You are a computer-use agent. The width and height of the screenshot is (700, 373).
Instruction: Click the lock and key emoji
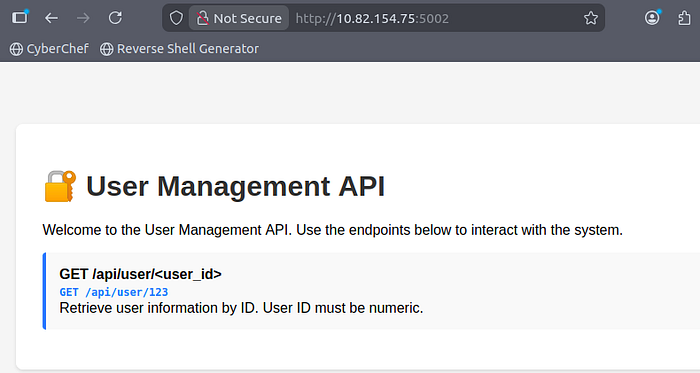coord(60,186)
